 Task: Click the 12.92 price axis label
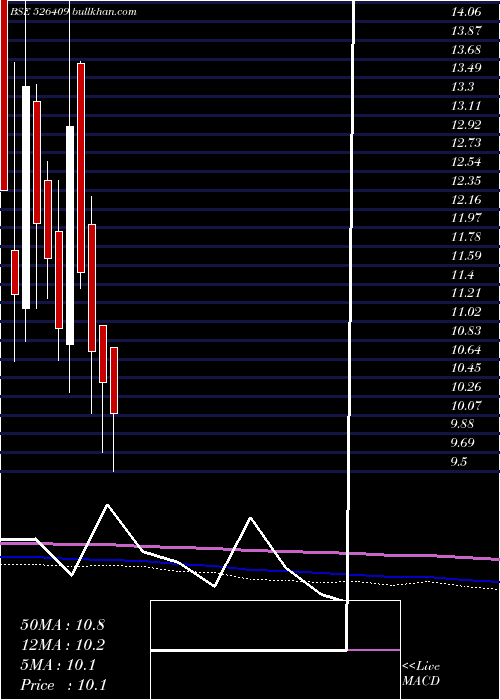click(466, 125)
